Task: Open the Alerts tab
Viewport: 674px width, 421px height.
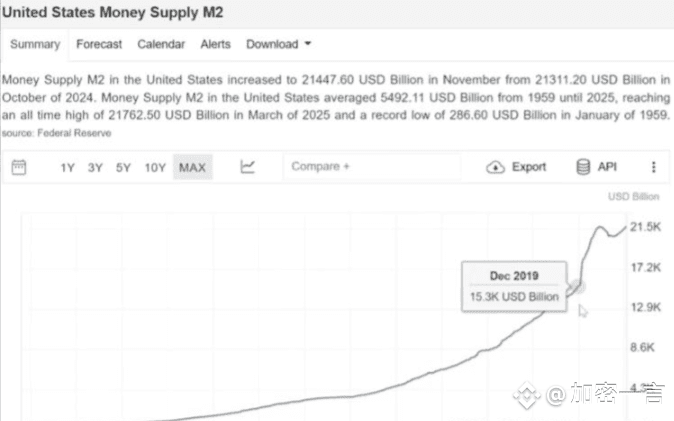Action: coord(215,44)
